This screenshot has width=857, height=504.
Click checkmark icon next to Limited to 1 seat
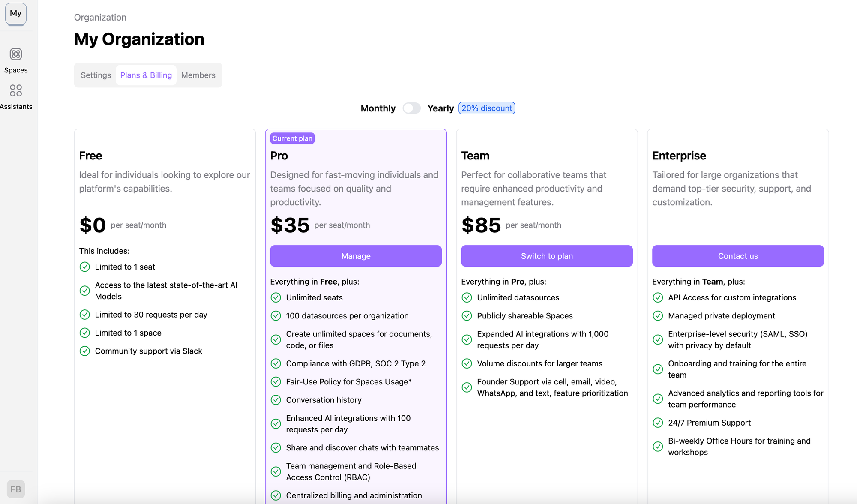[x=85, y=267]
